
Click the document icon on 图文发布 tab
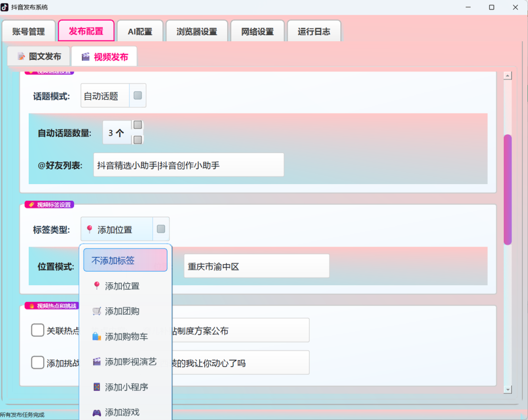pos(21,56)
